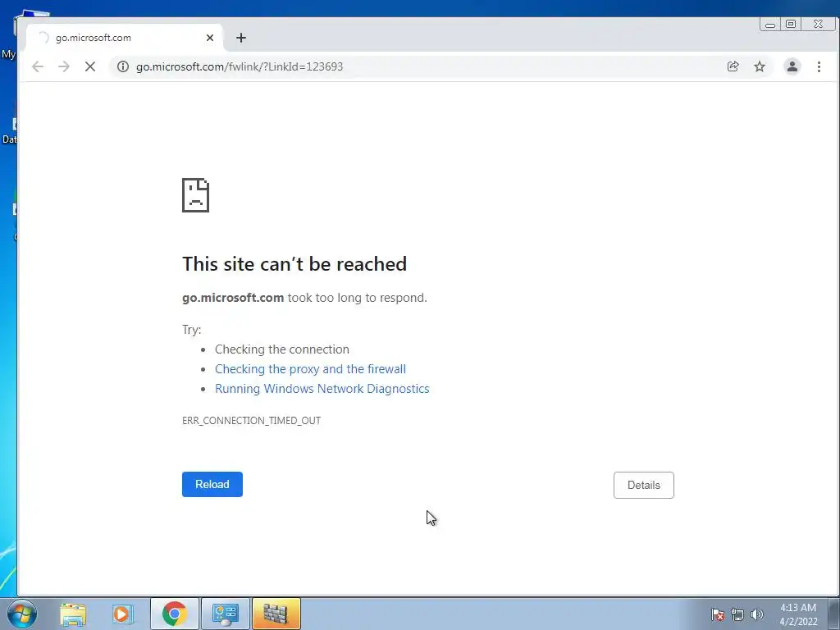The image size is (840, 630).
Task: Open network tray icon
Action: point(737,614)
